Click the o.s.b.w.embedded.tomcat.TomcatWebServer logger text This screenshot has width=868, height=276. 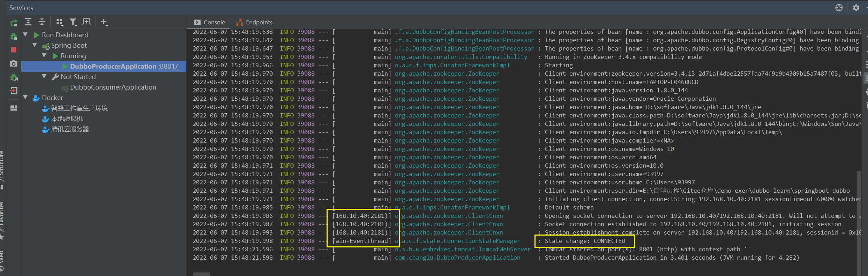[x=463, y=249]
